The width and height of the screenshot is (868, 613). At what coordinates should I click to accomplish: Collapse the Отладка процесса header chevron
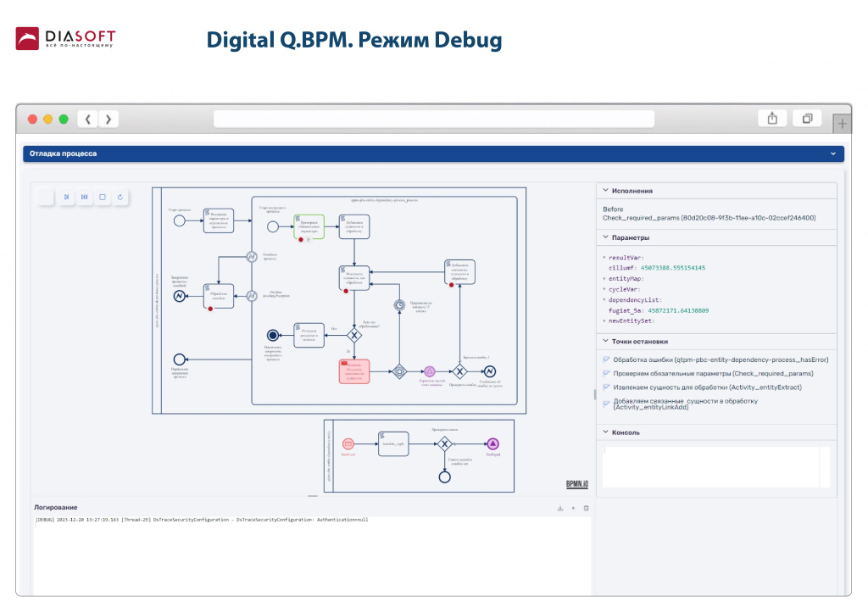pyautogui.click(x=832, y=154)
